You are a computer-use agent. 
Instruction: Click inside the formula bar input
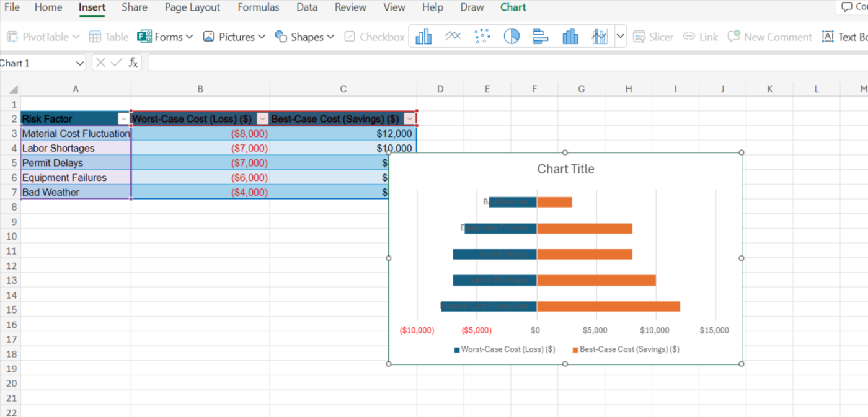click(x=496, y=63)
